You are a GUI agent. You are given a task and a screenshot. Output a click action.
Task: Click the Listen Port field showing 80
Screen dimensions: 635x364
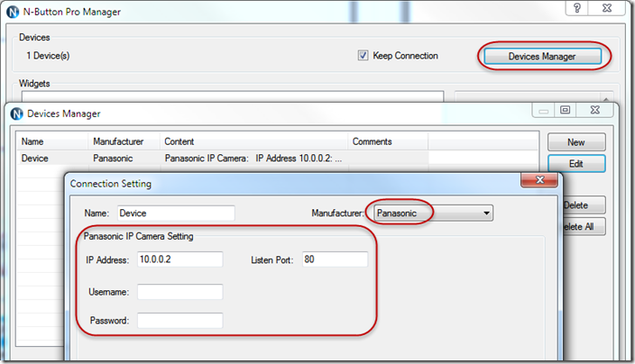tap(335, 259)
